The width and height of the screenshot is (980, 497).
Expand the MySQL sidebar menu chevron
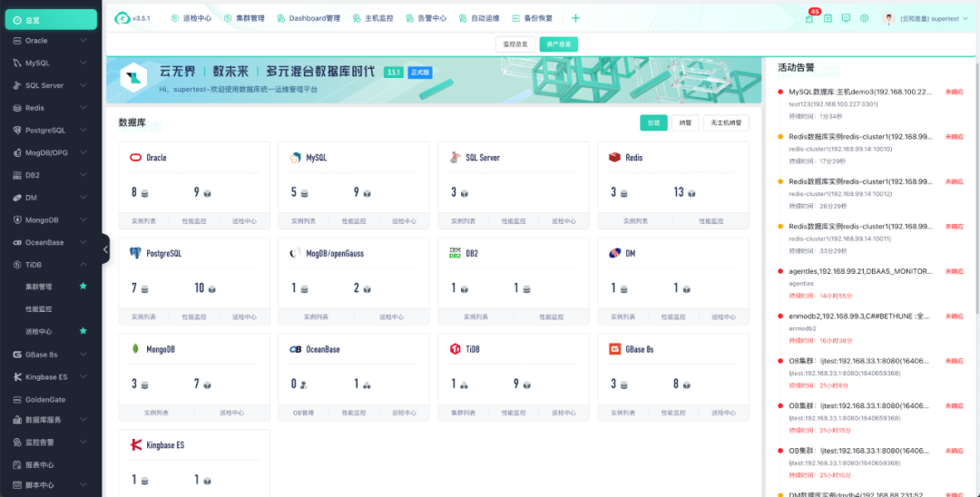pos(83,63)
